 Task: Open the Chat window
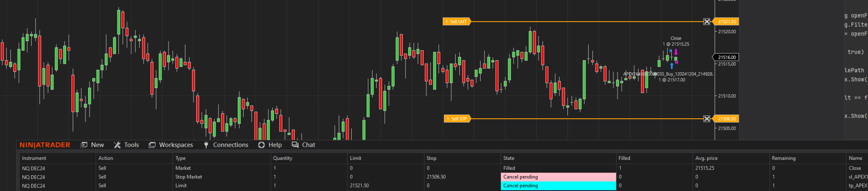303,145
